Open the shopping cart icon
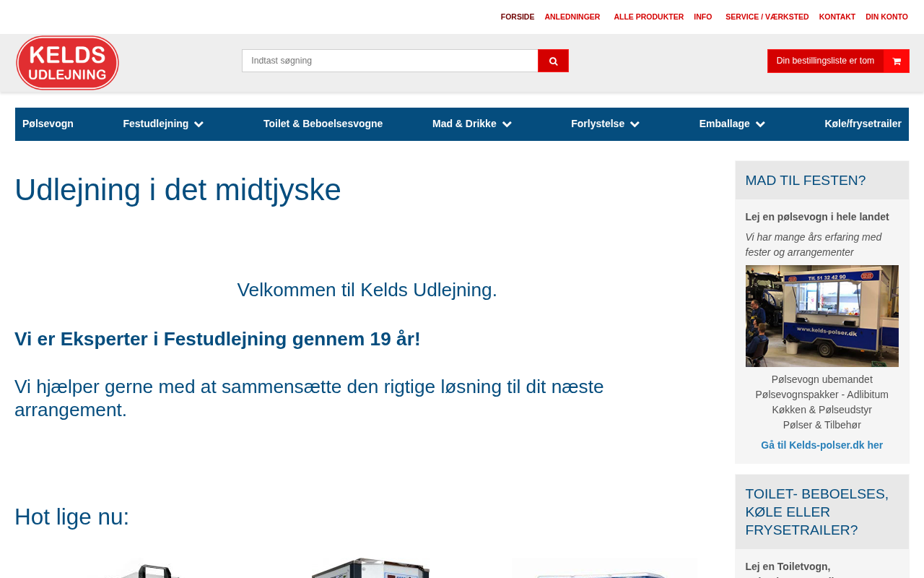924x578 pixels. (x=897, y=61)
